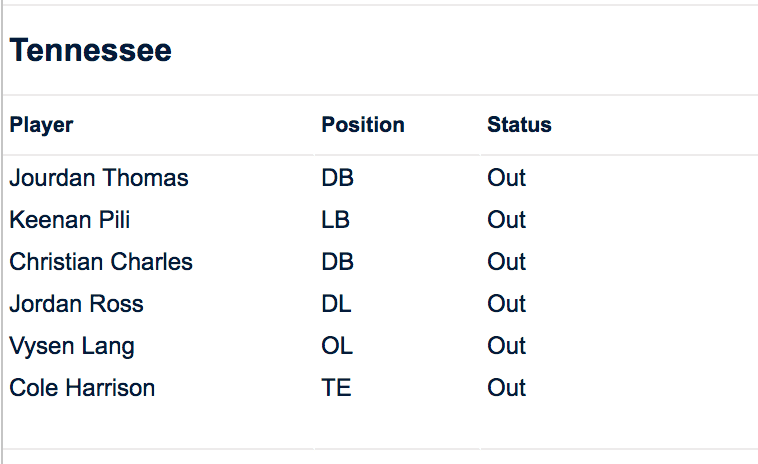Click the Tennessee team heading

point(90,51)
